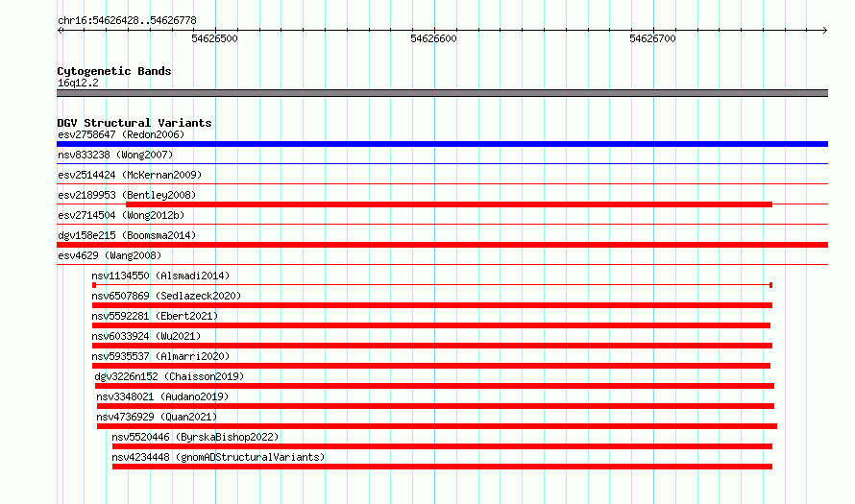Click the esv2758647 (Redon2006) variant label
This screenshot has width=855, height=504.
tap(121, 134)
